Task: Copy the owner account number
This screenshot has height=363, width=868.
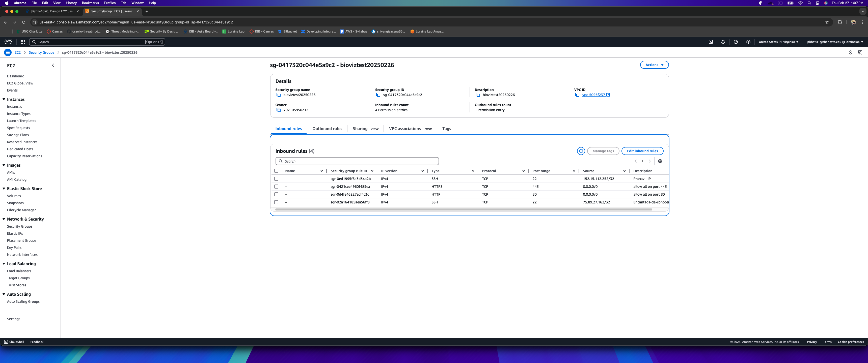Action: [x=278, y=110]
